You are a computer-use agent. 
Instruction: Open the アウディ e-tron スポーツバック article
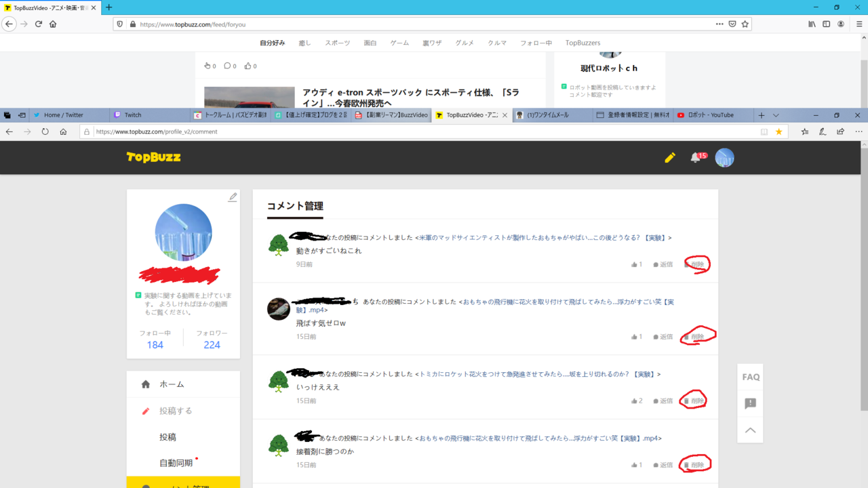(x=411, y=98)
